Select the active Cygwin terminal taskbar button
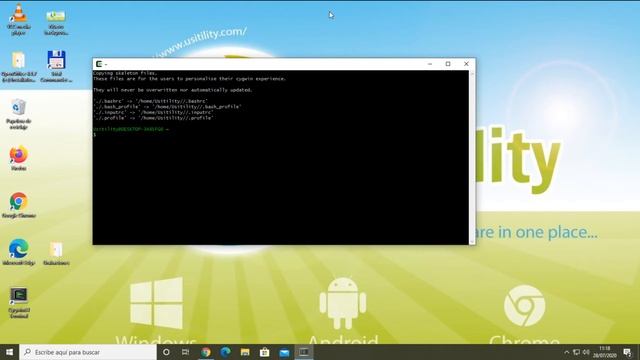Screen dimensions: 640x360 pos(304,352)
